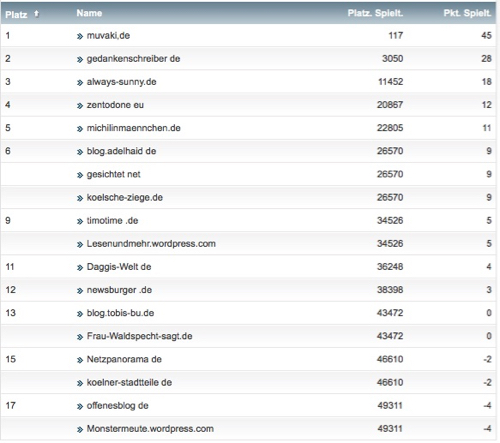The height and width of the screenshot is (443, 500).
Task: Select the rank value 36248
Action: pyautogui.click(x=390, y=267)
